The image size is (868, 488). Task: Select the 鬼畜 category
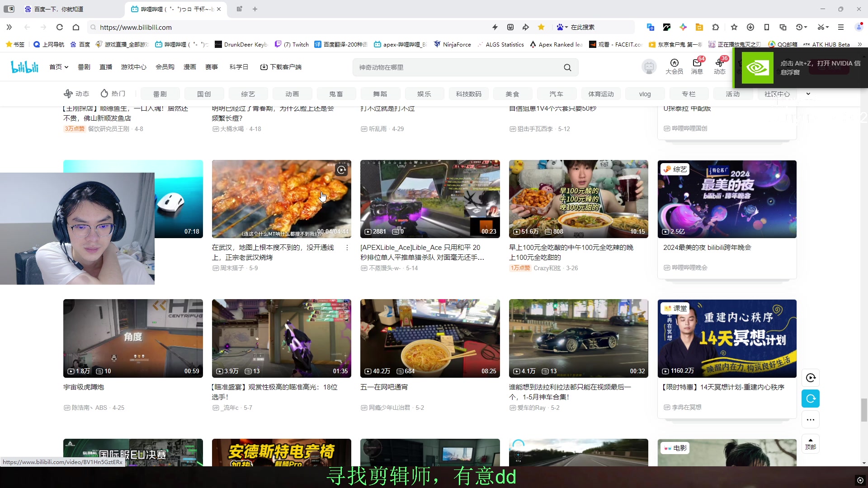coord(336,94)
